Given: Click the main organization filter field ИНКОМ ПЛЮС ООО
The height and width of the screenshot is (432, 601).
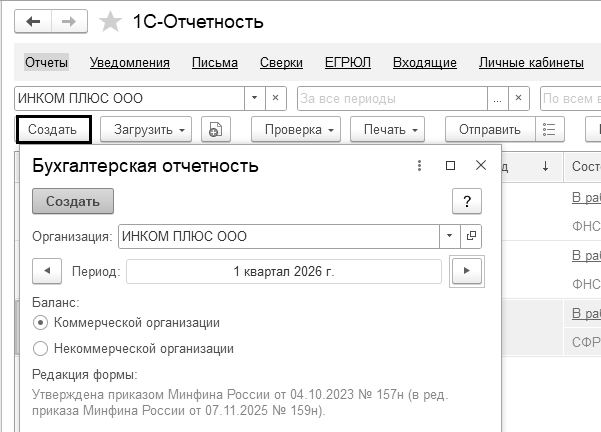Looking at the screenshot, I should [130, 98].
